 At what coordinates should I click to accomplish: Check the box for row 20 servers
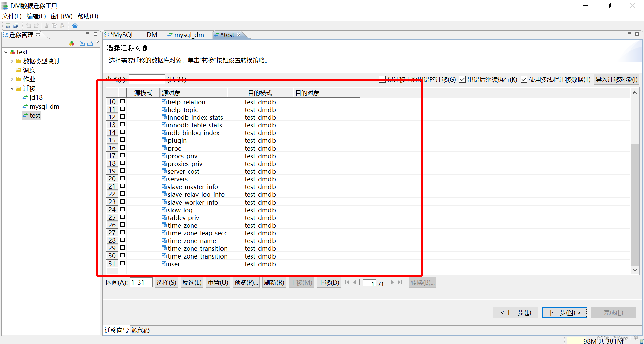tap(122, 178)
